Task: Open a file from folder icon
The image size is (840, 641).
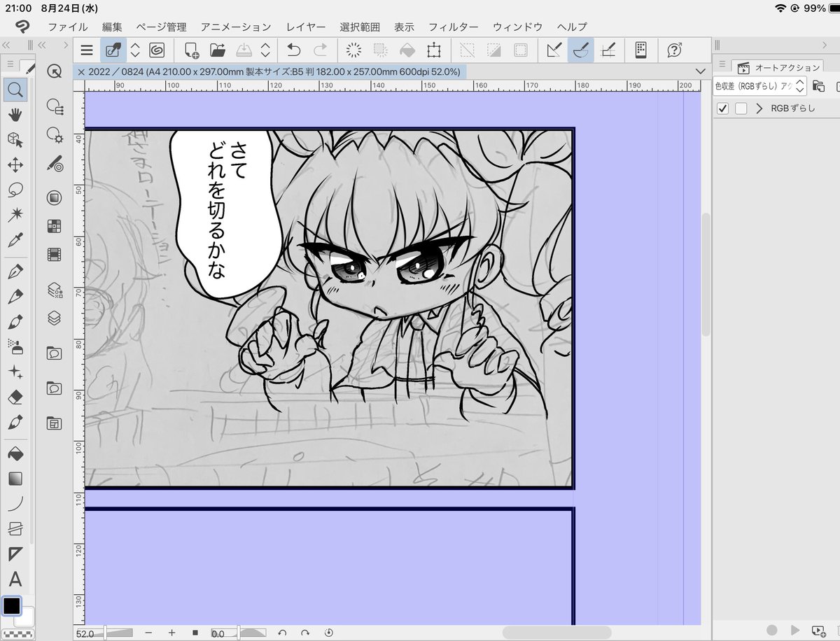Action: tap(218, 50)
